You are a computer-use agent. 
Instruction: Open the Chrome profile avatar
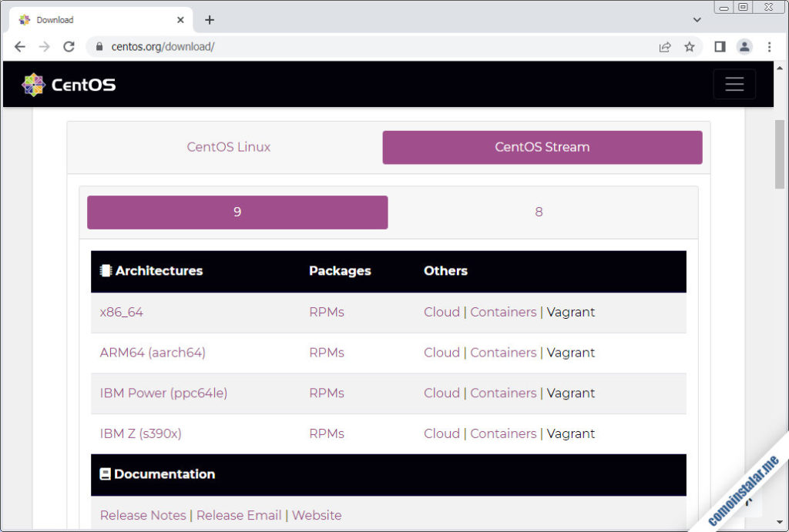coord(744,47)
